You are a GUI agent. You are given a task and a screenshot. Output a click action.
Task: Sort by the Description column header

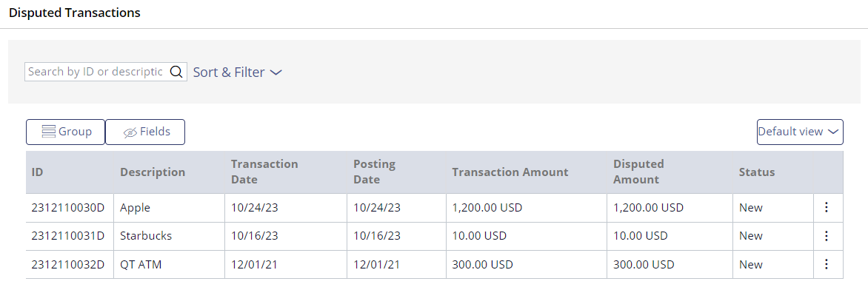(153, 172)
